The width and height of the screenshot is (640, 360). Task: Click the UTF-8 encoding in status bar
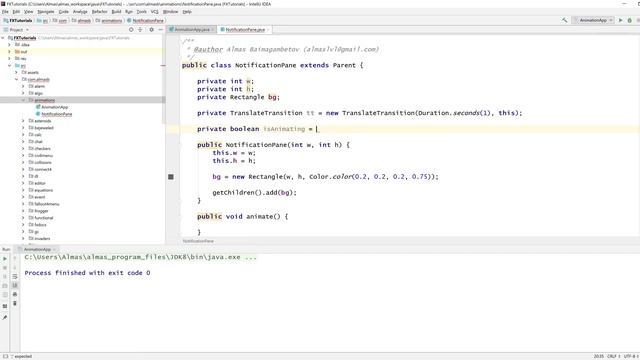tap(631, 356)
